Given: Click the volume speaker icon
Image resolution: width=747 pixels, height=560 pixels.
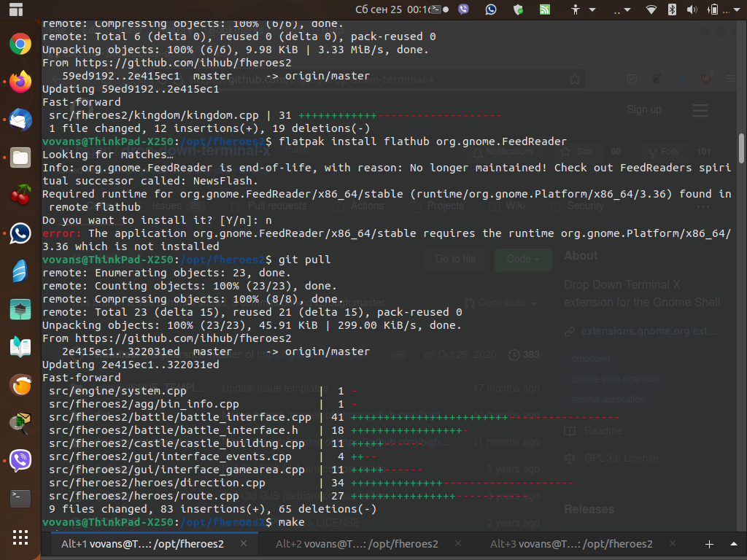Looking at the screenshot, I should tap(692, 9).
